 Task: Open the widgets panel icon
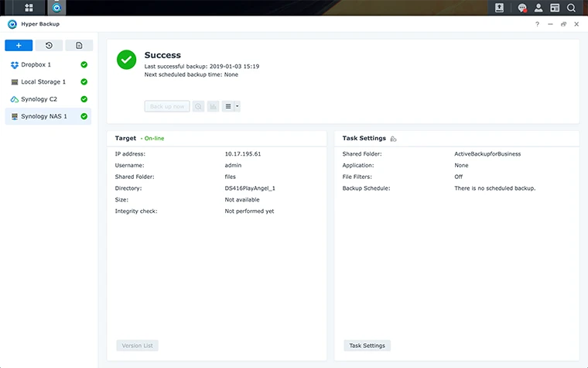(x=555, y=8)
